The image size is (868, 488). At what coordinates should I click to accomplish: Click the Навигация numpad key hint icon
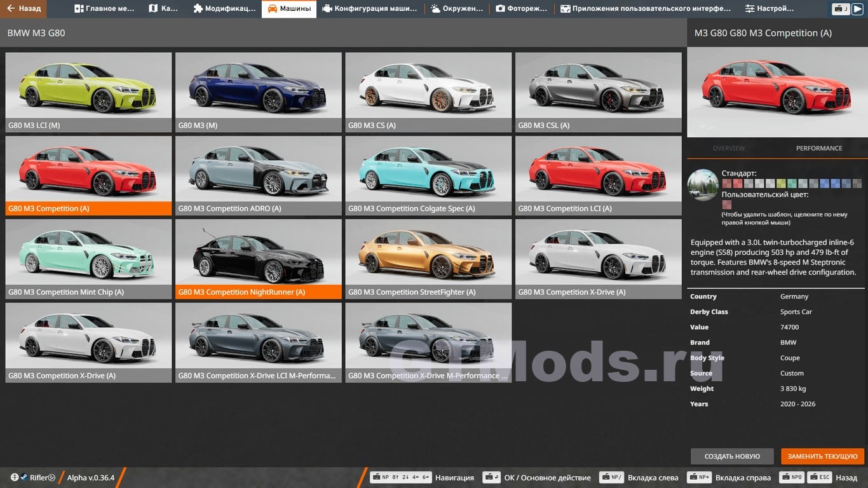401,477
